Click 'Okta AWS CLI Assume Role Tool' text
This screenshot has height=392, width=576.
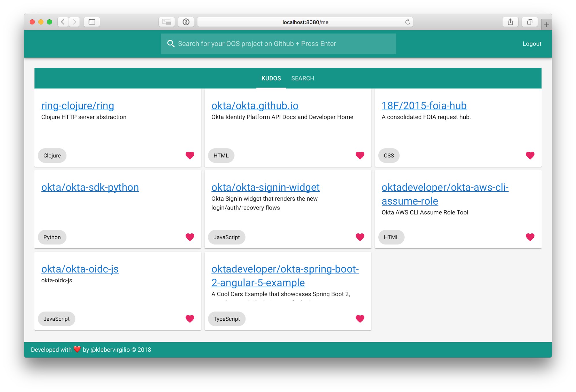pos(425,212)
